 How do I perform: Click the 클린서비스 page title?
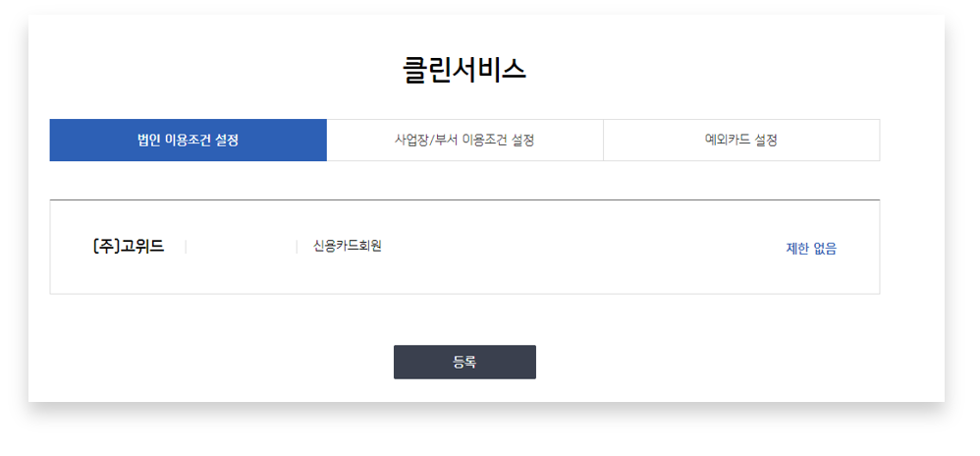pyautogui.click(x=464, y=70)
